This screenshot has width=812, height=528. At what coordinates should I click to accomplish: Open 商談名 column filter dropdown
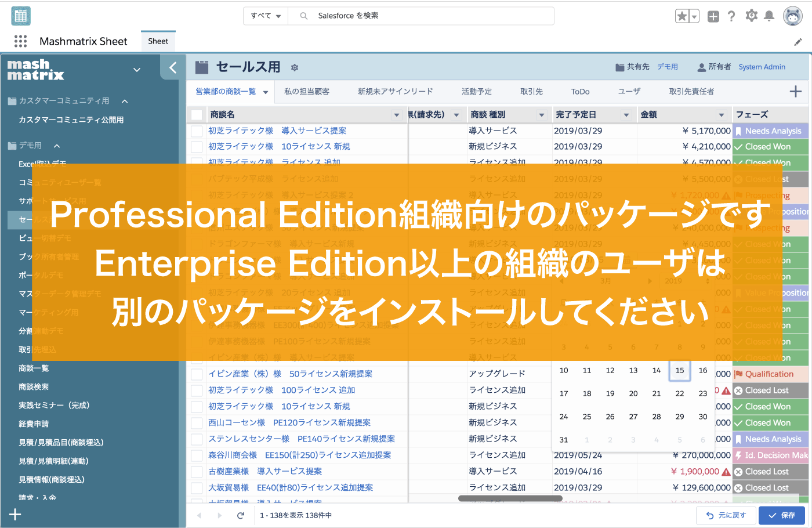coord(397,115)
